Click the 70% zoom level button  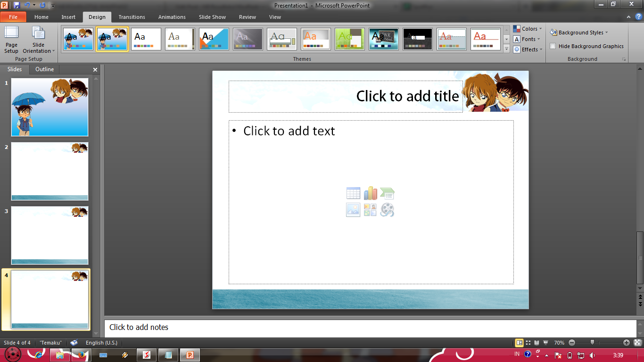(559, 343)
